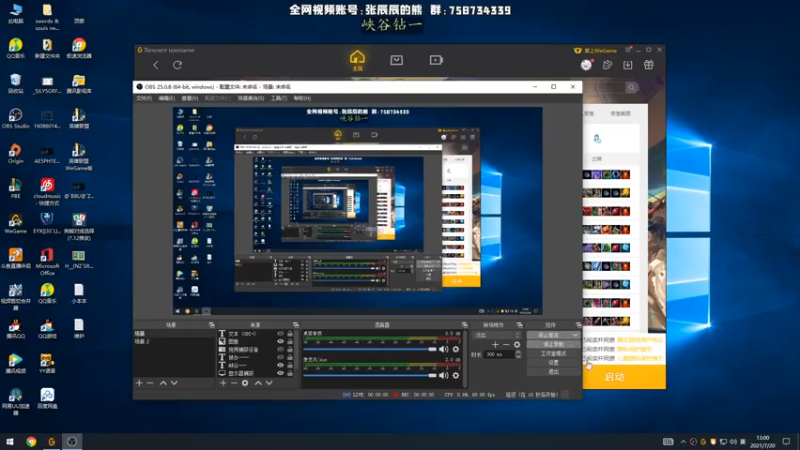This screenshot has height=450, width=800.
Task: Open 麦克风/Aux mixer settings gear
Action: click(456, 375)
